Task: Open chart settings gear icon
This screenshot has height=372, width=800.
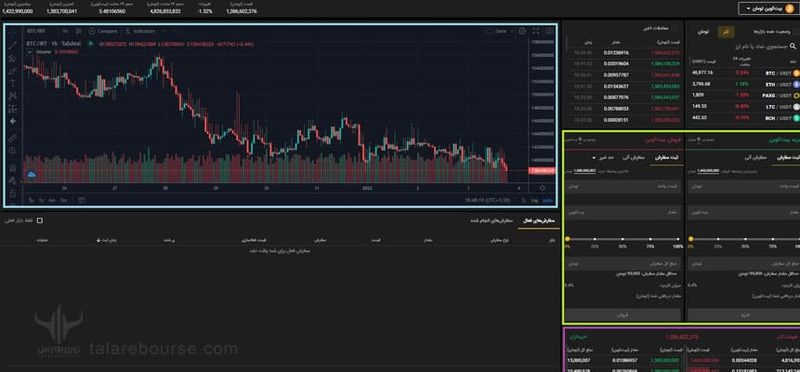Action: pyautogui.click(x=522, y=31)
